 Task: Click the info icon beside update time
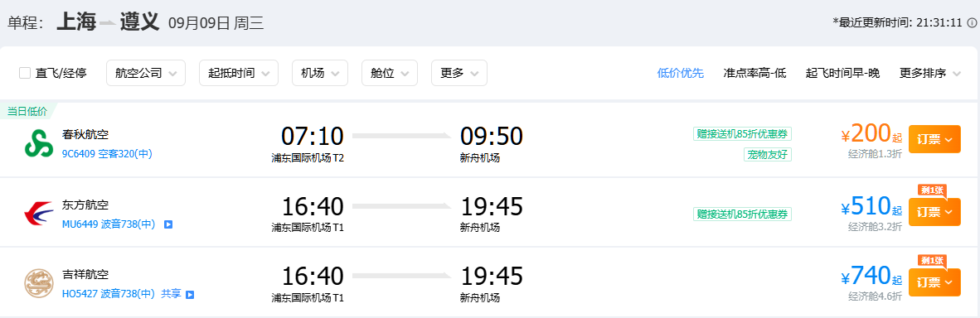pos(972,22)
